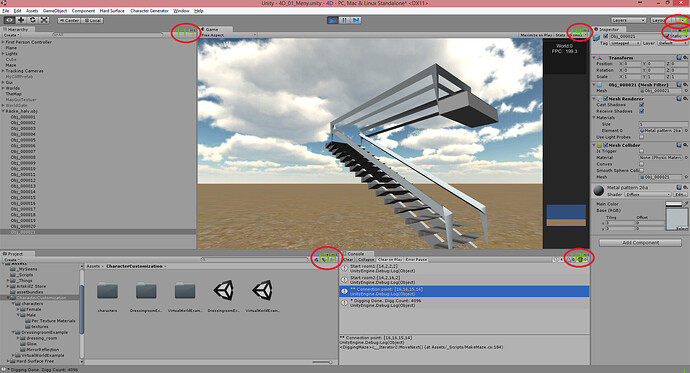The image size is (690, 373).
Task: Click the Add Component button
Action: 640,242
